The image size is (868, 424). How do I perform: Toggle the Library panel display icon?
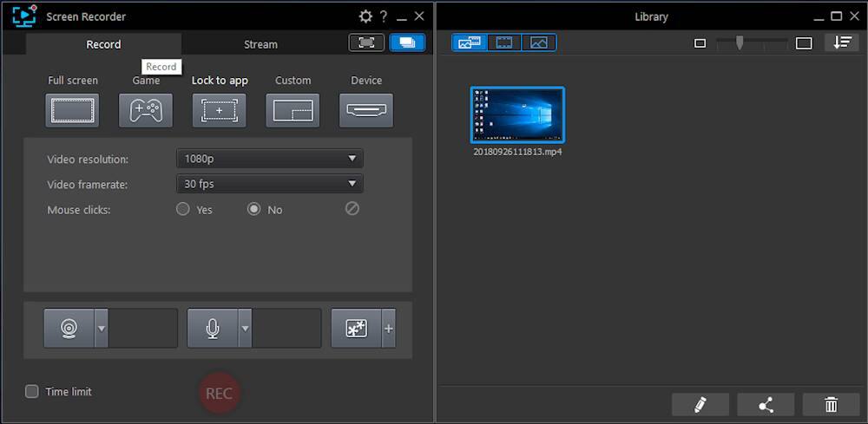(x=407, y=42)
